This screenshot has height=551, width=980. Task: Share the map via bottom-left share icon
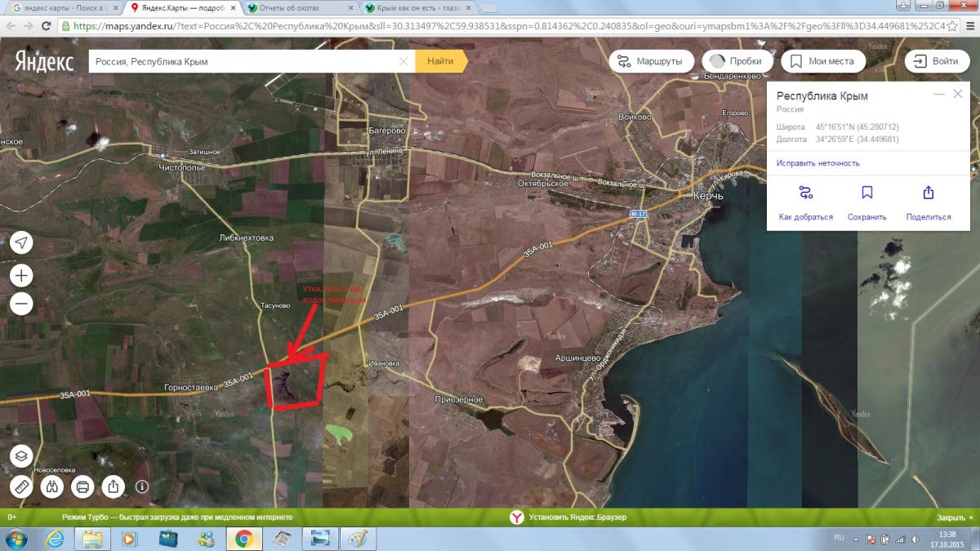[x=113, y=487]
